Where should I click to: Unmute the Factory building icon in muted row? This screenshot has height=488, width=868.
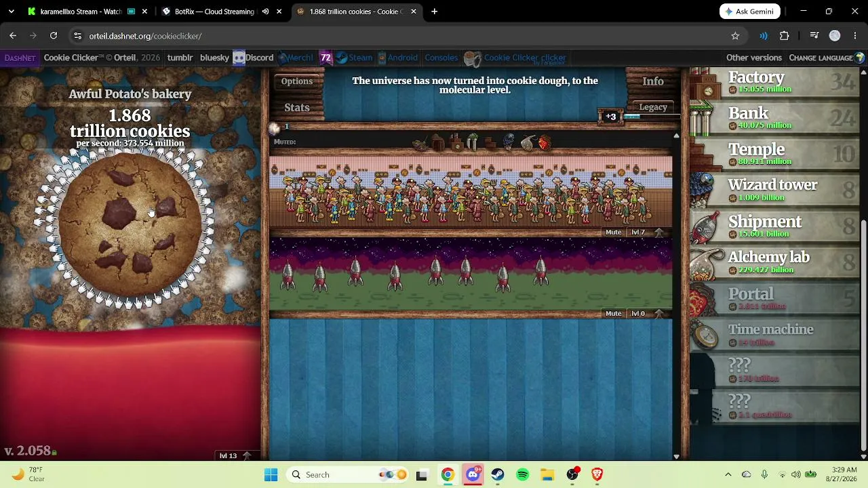456,143
